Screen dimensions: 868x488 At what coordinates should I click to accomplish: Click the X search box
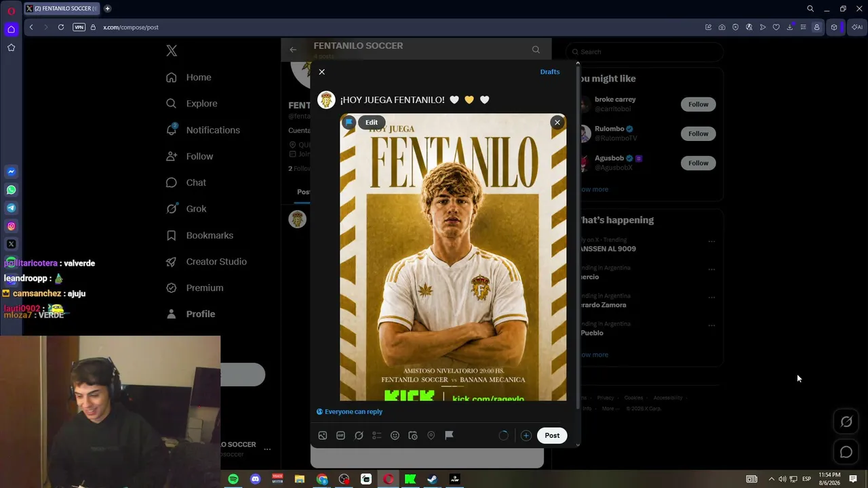point(644,52)
